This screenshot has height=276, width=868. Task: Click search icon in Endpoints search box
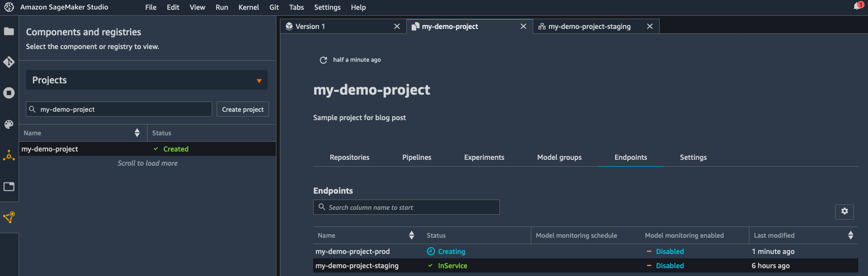(322, 207)
